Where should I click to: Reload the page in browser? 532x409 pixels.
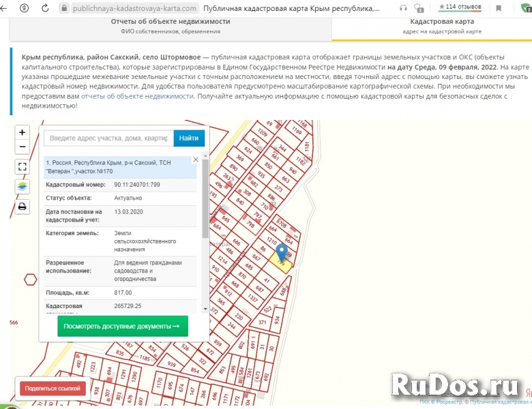point(45,8)
